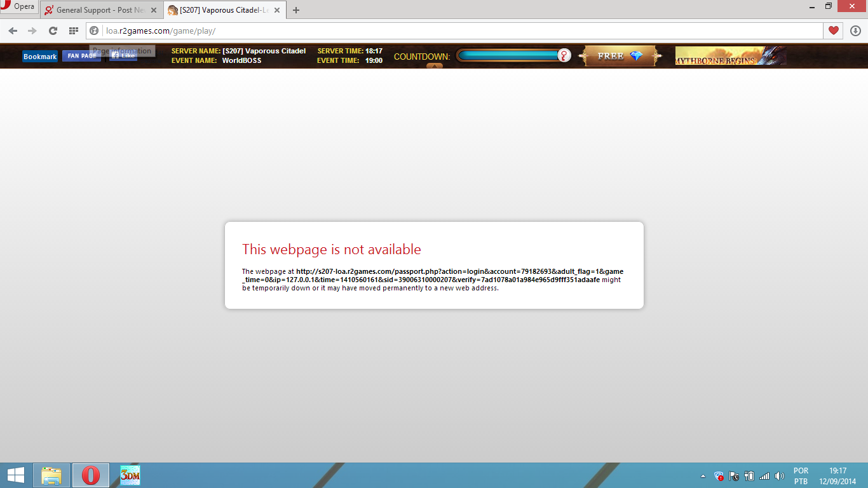Image resolution: width=868 pixels, height=488 pixels.
Task: Open the Mythborne Begins banner
Action: pyautogui.click(x=730, y=57)
